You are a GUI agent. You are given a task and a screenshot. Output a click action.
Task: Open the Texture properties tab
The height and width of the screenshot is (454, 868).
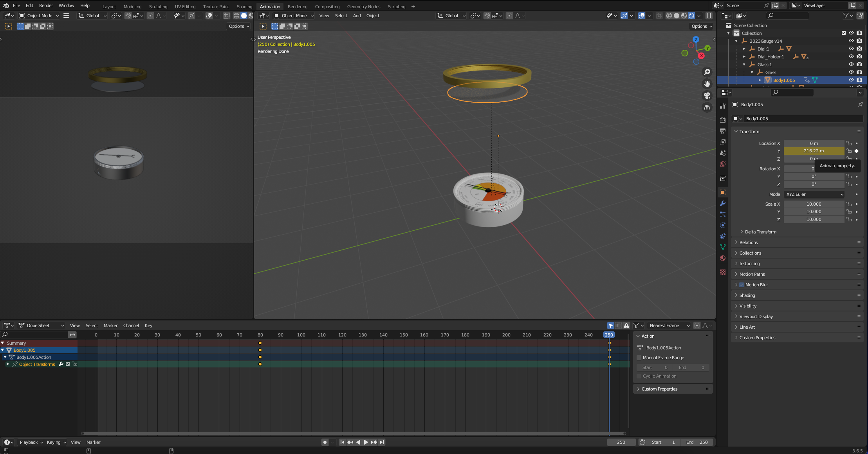(723, 272)
